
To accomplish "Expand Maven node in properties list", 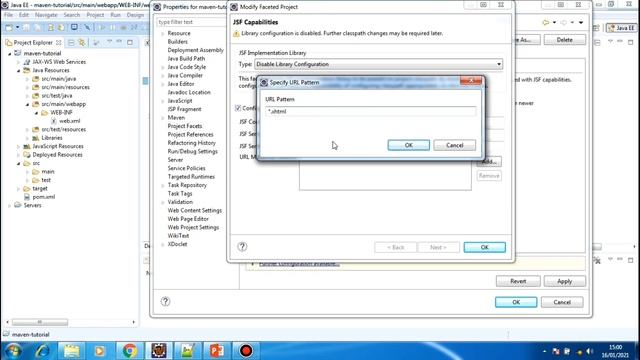I will pos(163,118).
